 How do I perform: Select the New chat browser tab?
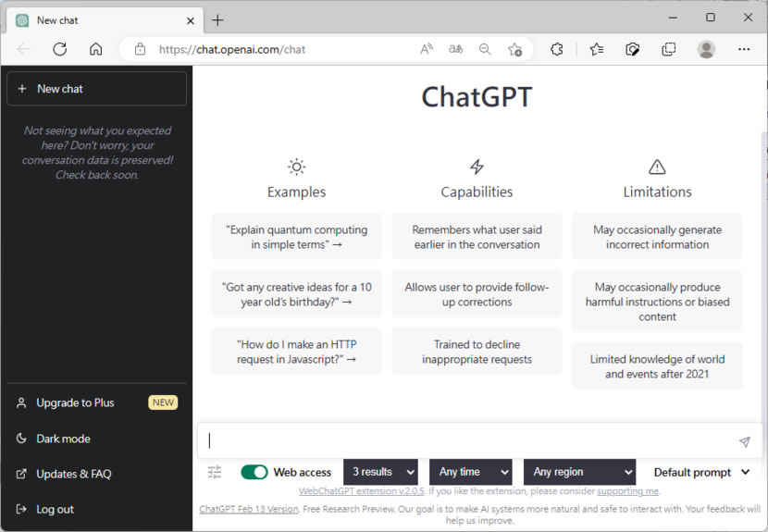pyautogui.click(x=103, y=20)
